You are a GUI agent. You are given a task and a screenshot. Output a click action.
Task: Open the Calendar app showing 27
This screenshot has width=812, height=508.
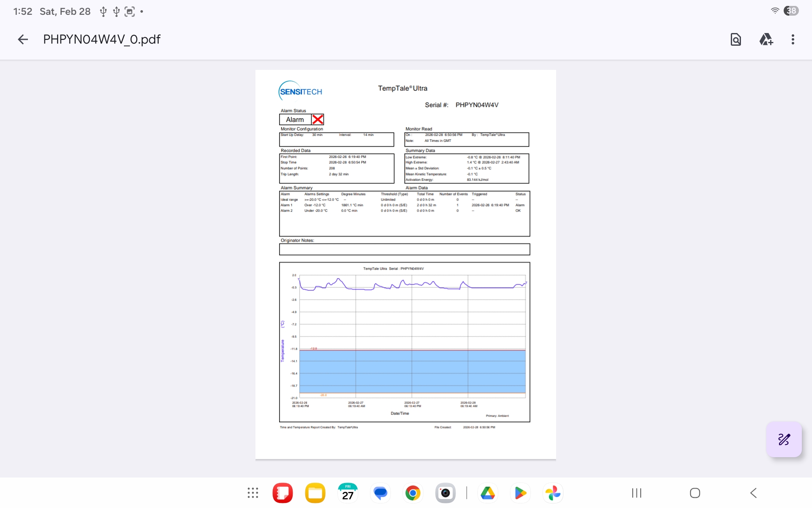point(348,493)
